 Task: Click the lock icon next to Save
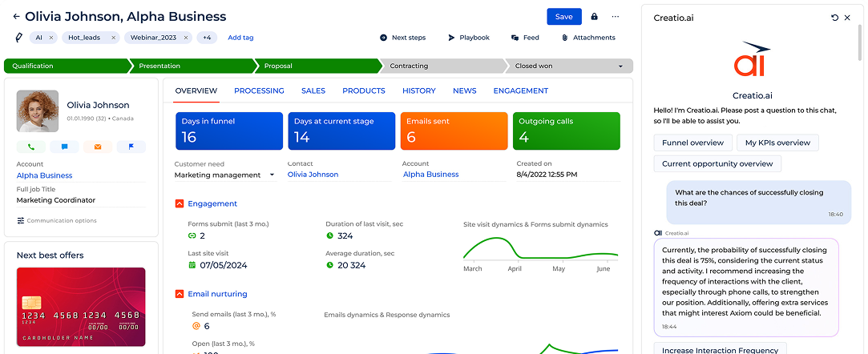click(x=595, y=17)
